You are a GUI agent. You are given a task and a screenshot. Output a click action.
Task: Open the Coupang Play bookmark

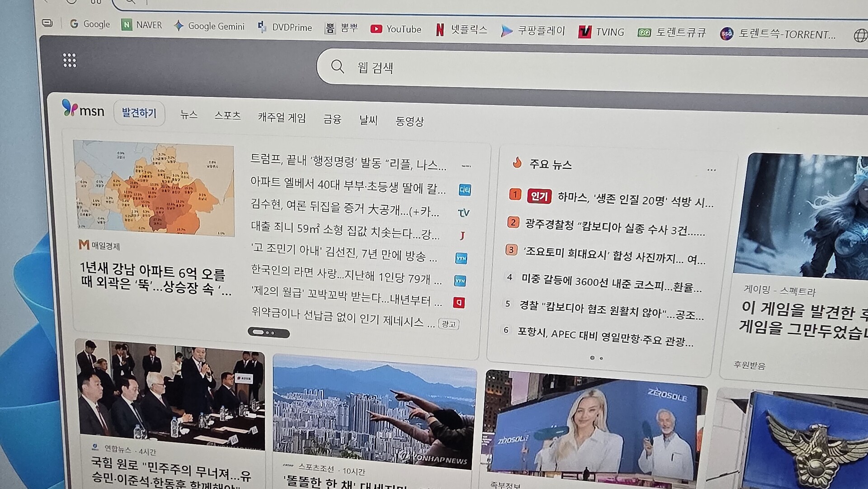coord(533,31)
